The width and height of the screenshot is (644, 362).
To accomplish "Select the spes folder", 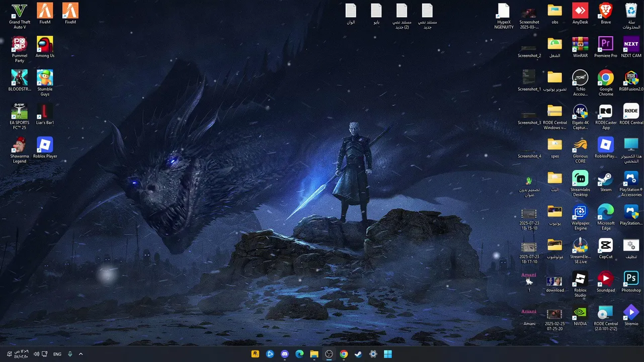I will (554, 147).
